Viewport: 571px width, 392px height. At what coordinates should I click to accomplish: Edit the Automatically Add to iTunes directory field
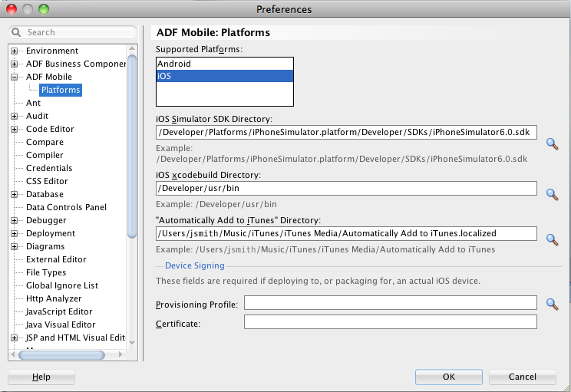coord(346,233)
